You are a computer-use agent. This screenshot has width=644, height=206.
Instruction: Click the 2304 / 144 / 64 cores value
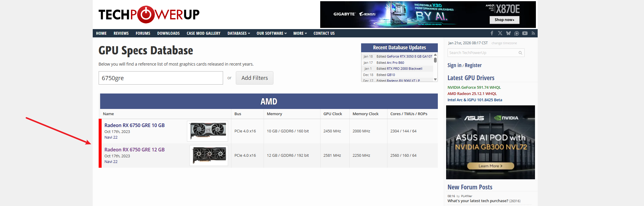(403, 131)
